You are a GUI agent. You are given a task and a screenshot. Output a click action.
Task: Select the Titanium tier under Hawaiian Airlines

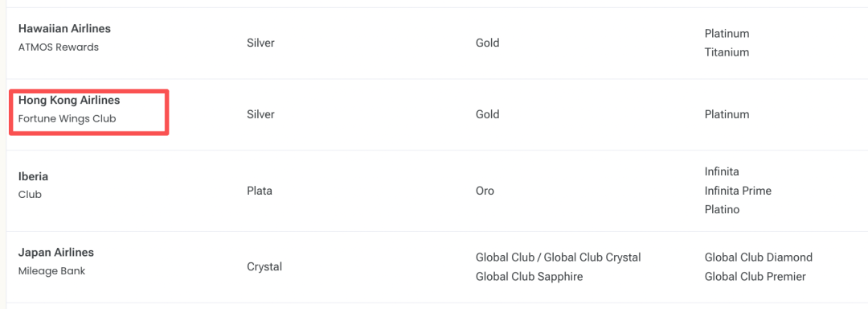[727, 52]
